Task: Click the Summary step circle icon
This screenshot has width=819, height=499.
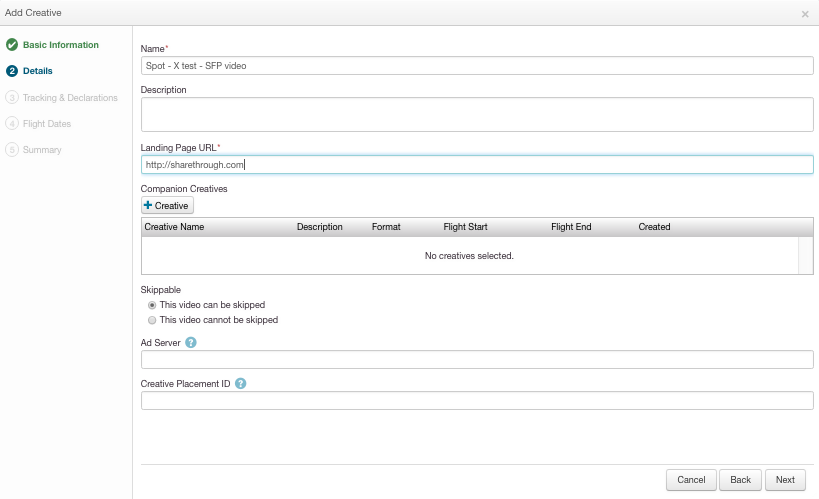Action: coord(12,150)
